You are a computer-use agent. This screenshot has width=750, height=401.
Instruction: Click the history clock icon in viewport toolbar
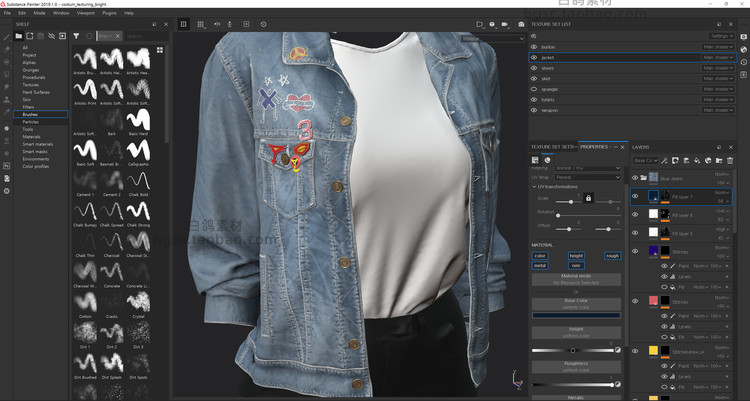pyautogui.click(x=263, y=24)
